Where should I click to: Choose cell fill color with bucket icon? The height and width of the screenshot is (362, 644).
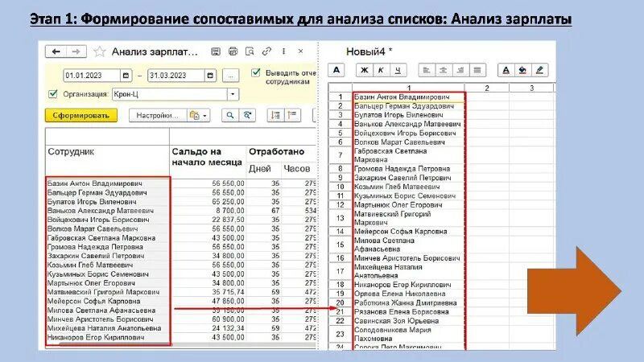[522, 70]
